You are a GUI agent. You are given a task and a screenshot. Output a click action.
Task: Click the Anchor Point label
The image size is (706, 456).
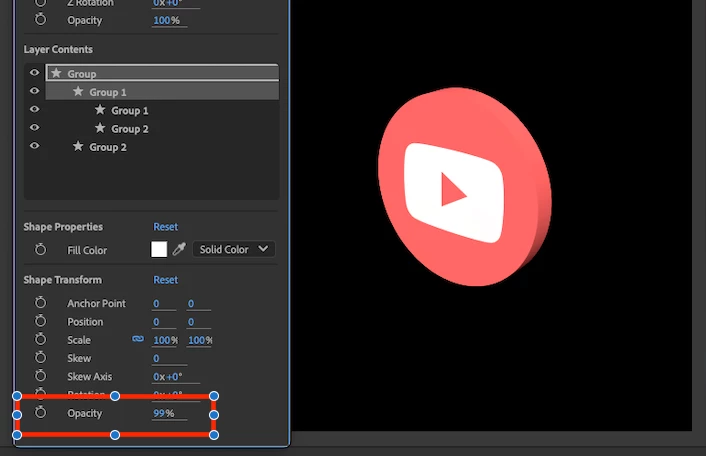[96, 303]
